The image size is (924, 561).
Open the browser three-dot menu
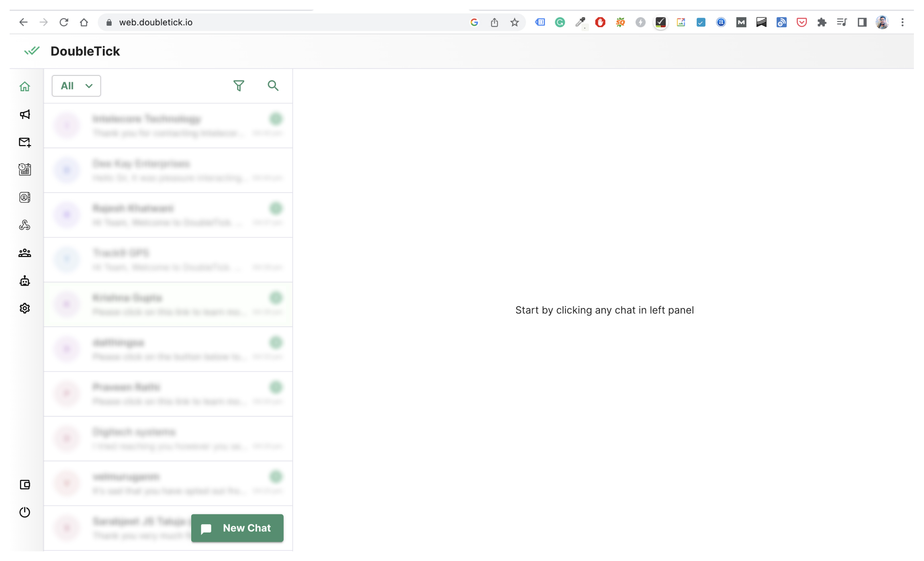902,22
